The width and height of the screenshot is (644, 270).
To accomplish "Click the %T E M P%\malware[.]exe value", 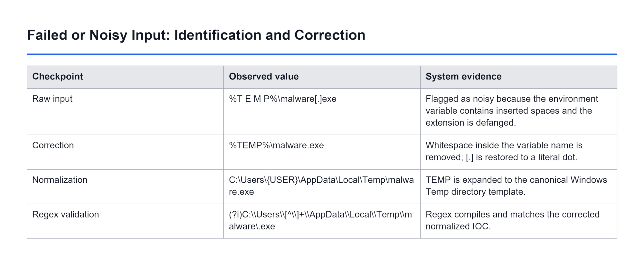I will click(x=283, y=99).
